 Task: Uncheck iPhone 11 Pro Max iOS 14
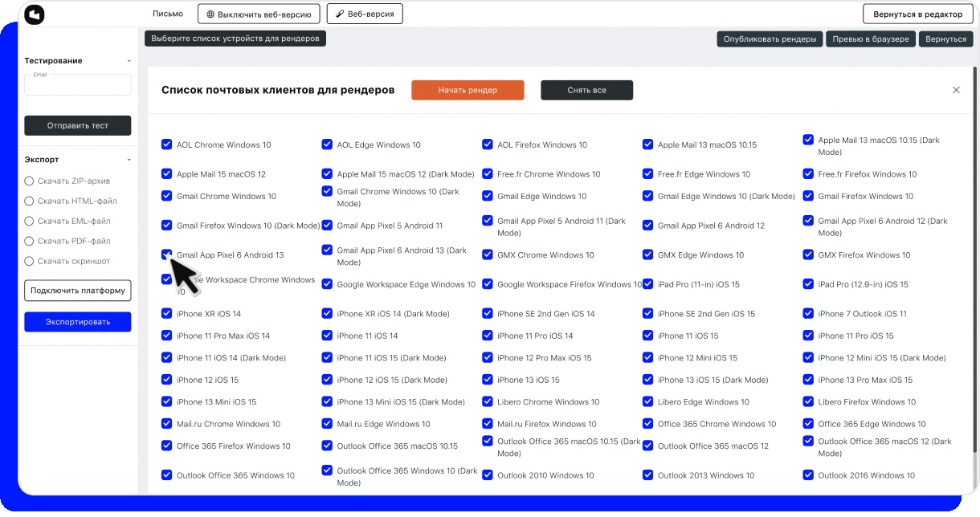(x=166, y=336)
